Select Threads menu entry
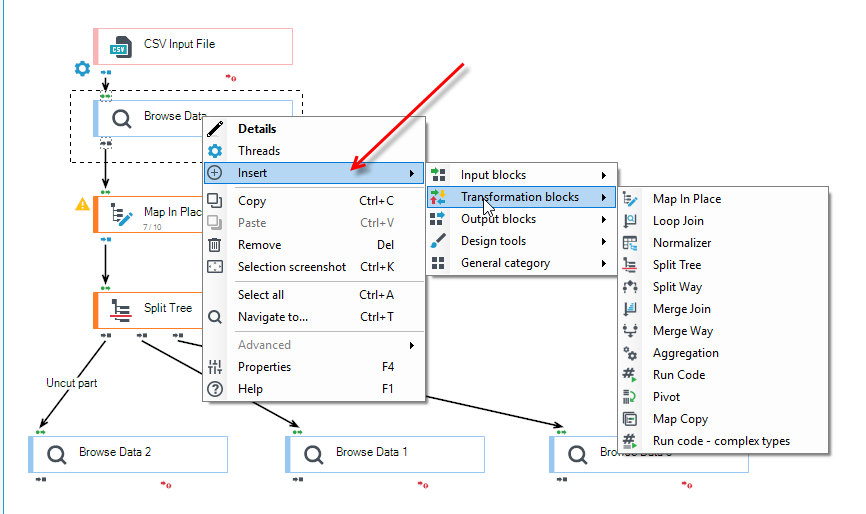This screenshot has height=514, width=866. pos(314,151)
